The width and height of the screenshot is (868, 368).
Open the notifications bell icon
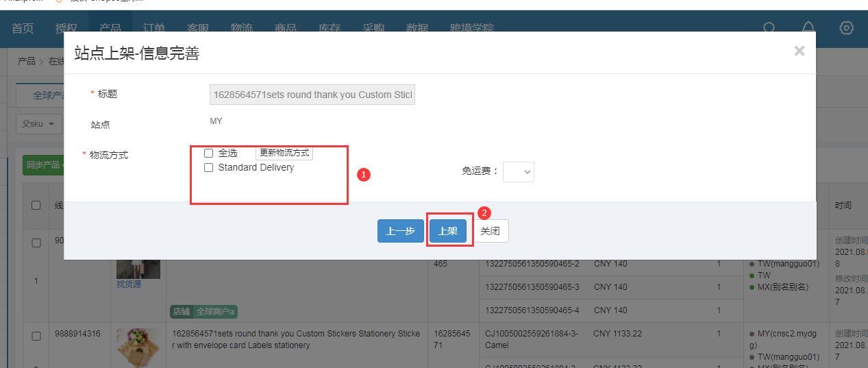point(808,28)
